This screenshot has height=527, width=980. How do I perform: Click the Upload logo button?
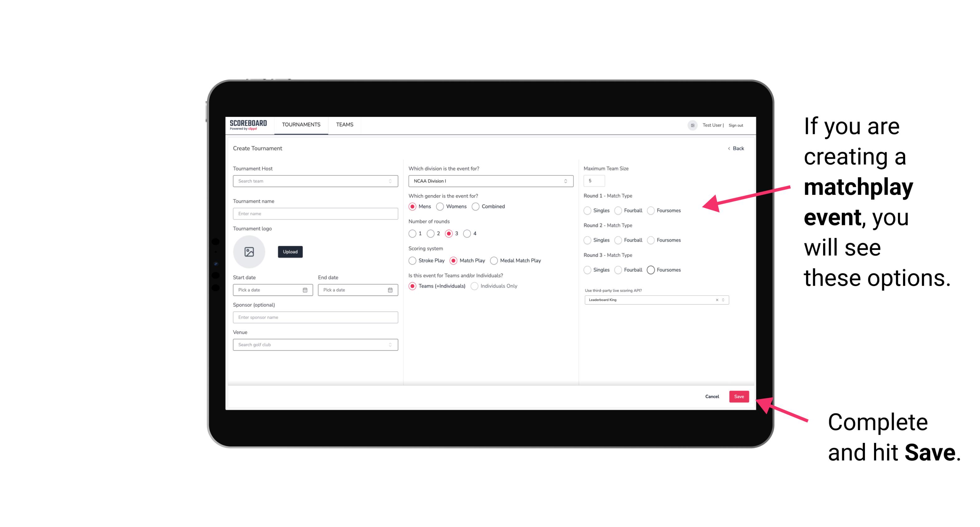point(289,252)
